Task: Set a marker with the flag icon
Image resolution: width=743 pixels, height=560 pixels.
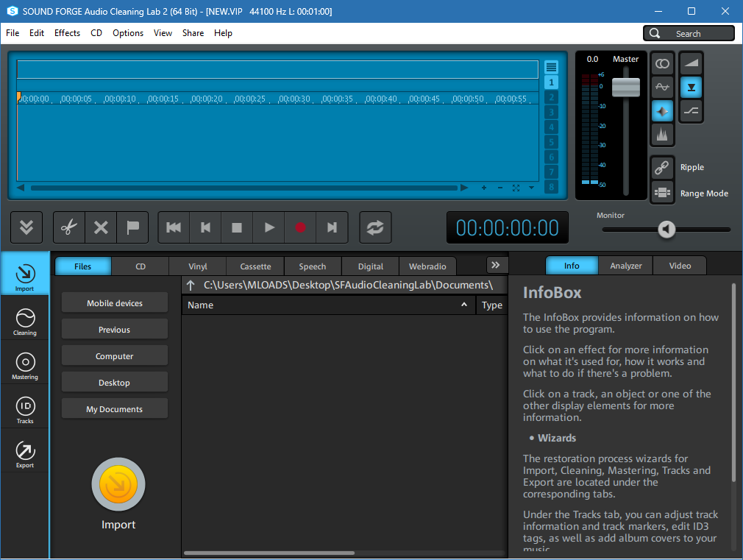Action: coord(132,227)
